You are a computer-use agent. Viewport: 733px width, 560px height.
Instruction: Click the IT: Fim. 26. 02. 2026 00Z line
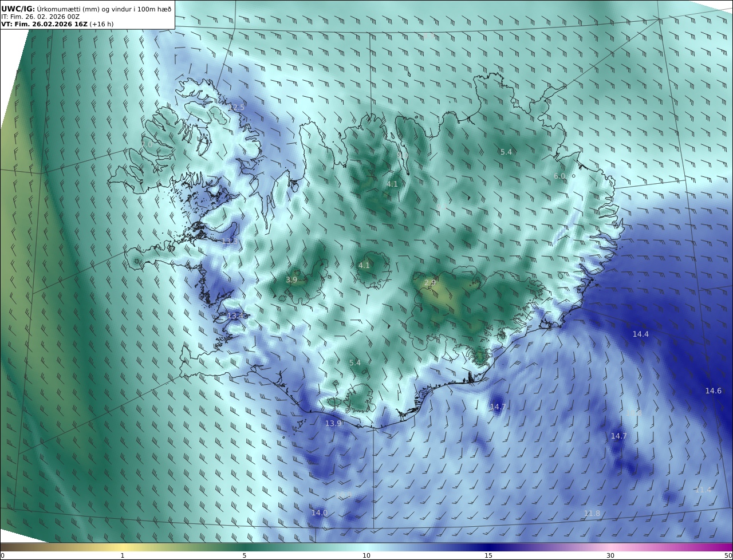point(40,17)
